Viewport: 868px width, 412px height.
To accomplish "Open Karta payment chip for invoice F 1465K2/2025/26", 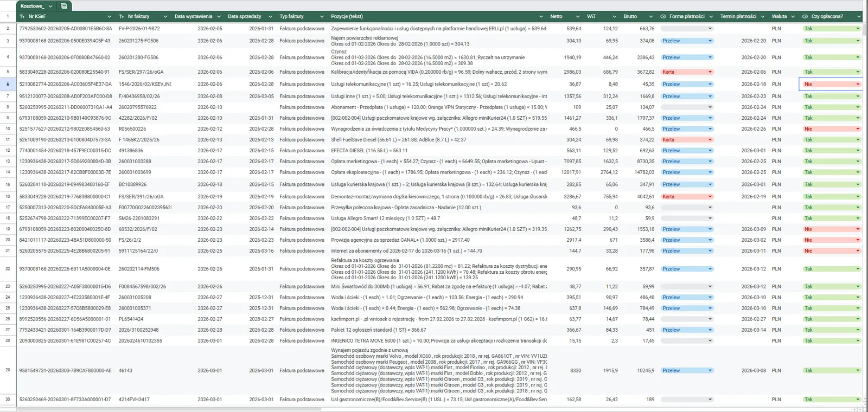I will tap(687, 139).
